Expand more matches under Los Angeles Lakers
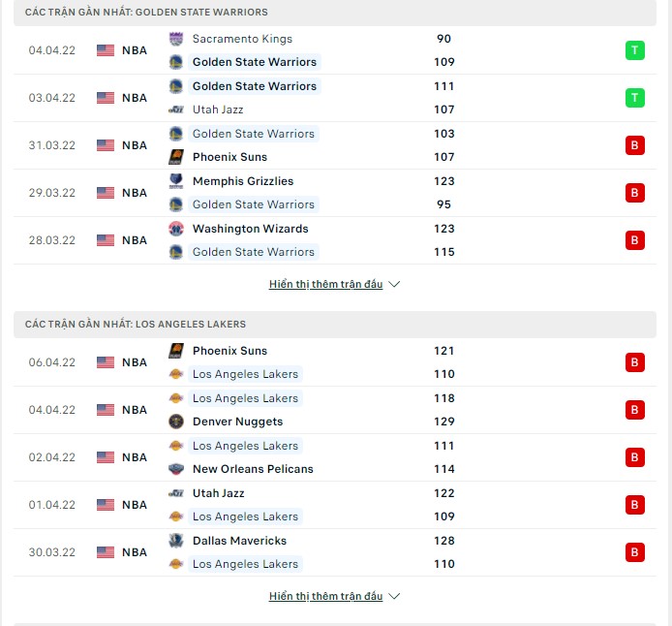 point(326,597)
